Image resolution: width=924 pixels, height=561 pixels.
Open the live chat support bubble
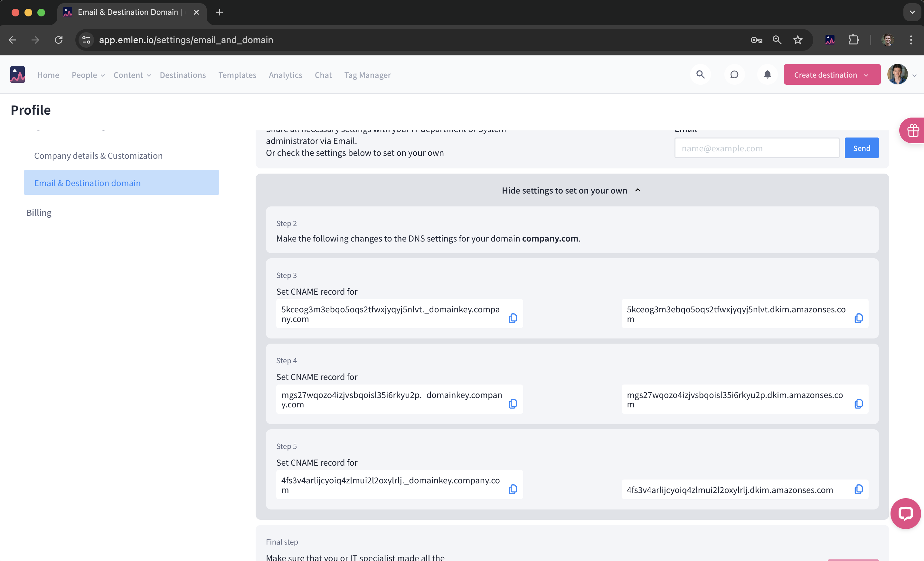[905, 513]
